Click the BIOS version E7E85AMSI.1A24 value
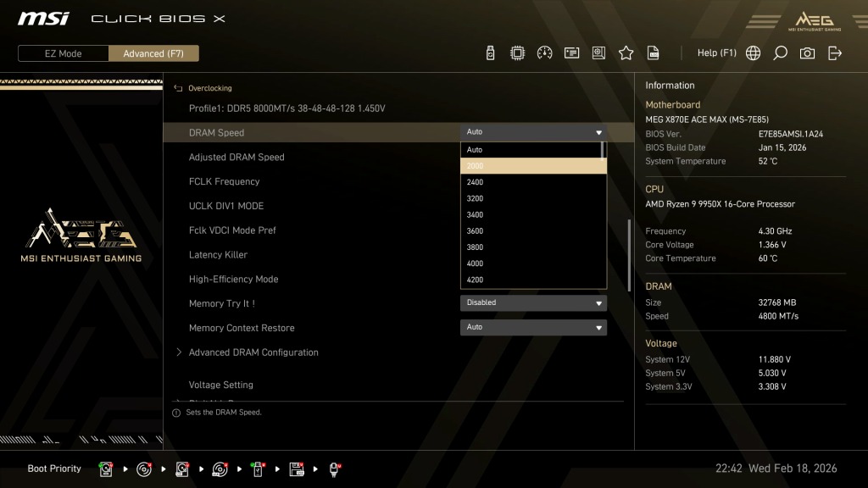The height and width of the screenshot is (488, 868). [x=791, y=134]
